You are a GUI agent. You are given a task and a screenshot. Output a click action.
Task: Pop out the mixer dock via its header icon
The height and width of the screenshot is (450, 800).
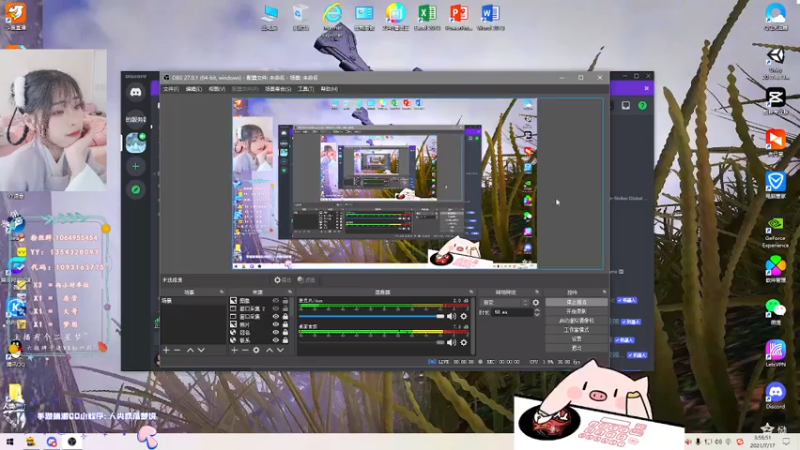(471, 292)
